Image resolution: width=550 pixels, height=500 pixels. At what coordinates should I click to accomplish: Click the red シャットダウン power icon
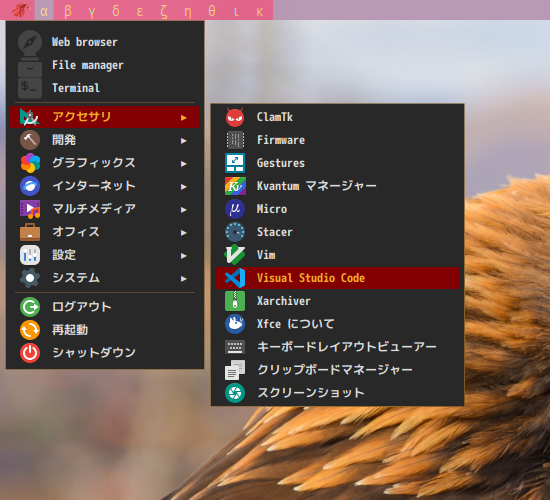point(30,353)
